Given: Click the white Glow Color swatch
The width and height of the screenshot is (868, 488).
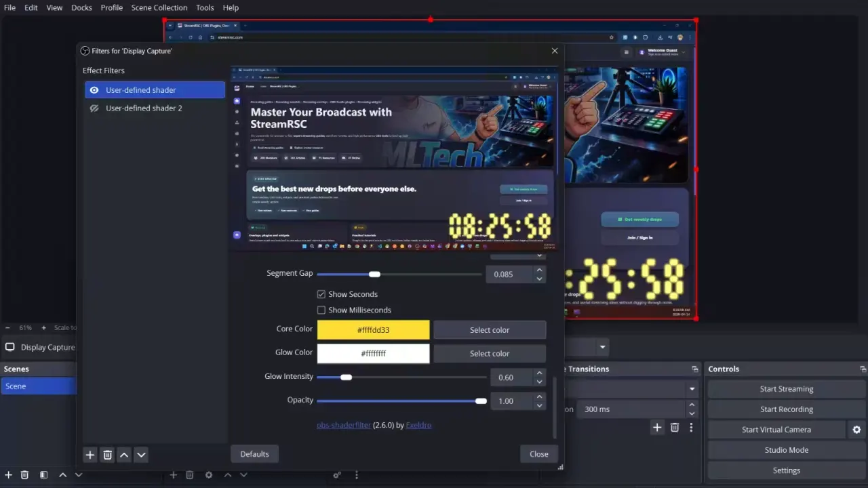Looking at the screenshot, I should coord(374,354).
